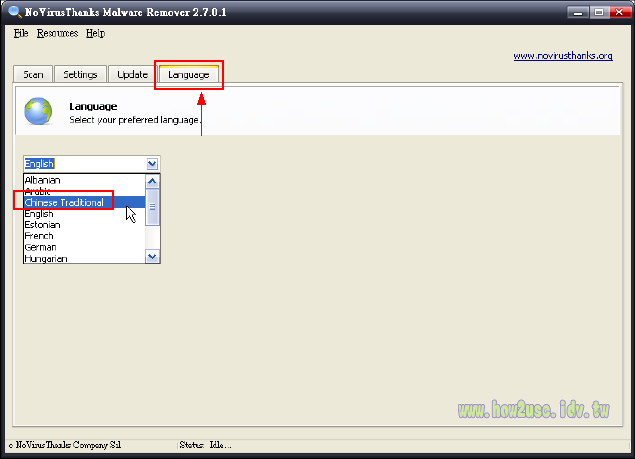635x459 pixels.
Task: Switch to the Scan tab
Action: 33,75
